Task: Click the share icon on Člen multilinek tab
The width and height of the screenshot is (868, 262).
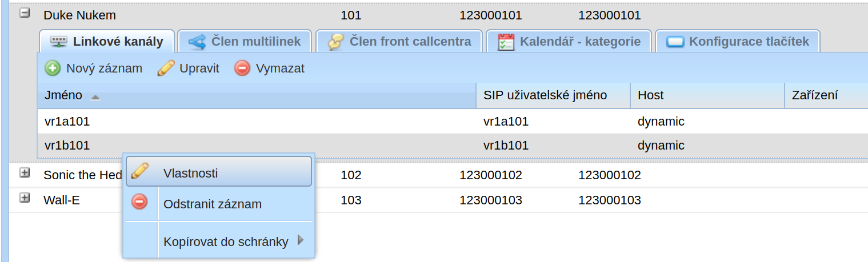Action: pos(197,42)
